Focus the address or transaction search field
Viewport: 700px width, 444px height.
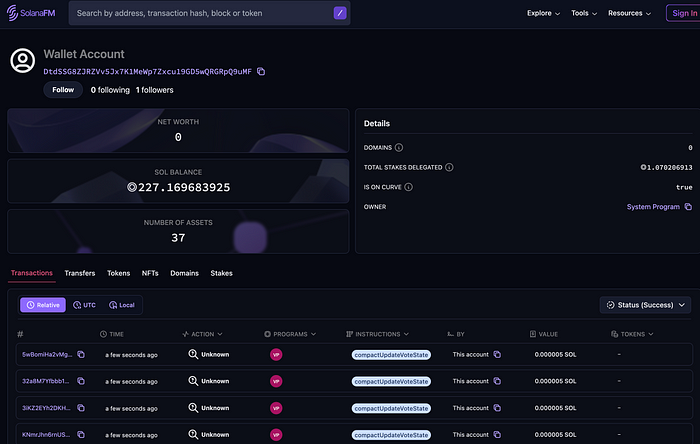pos(200,13)
